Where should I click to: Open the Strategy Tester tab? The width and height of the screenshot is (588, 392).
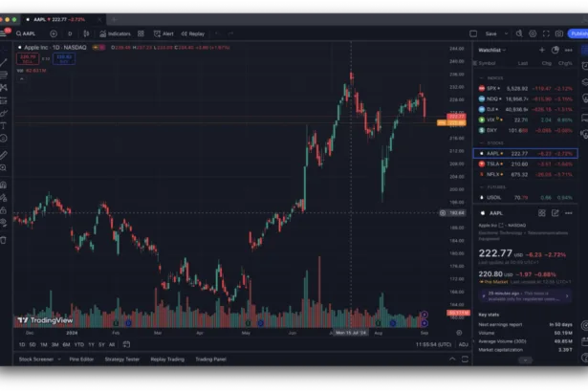[121, 359]
